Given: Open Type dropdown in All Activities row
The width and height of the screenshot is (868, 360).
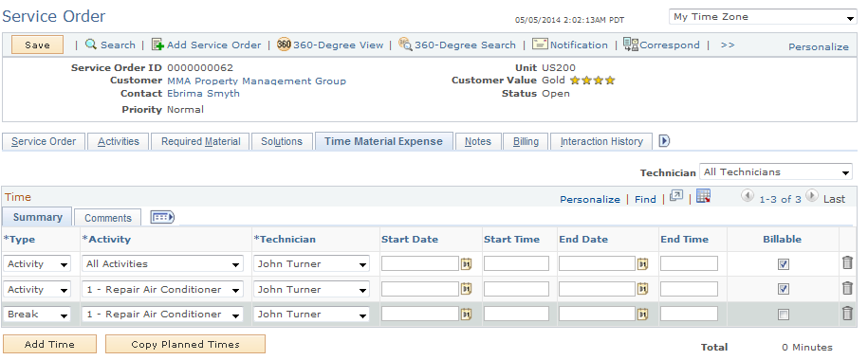Looking at the screenshot, I should point(37,263).
